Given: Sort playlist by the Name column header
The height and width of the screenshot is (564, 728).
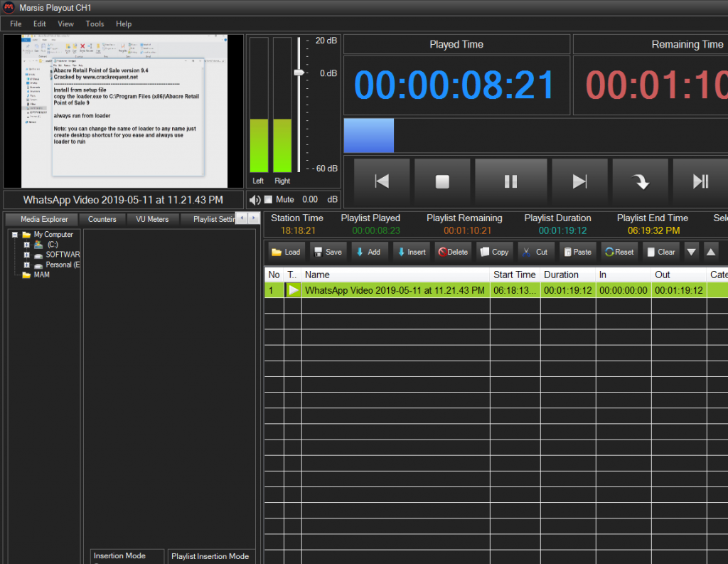Looking at the screenshot, I should 395,275.
